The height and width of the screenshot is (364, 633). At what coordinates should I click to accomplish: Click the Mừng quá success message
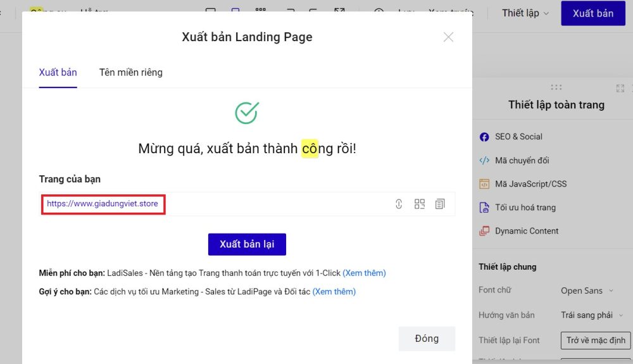[247, 149]
